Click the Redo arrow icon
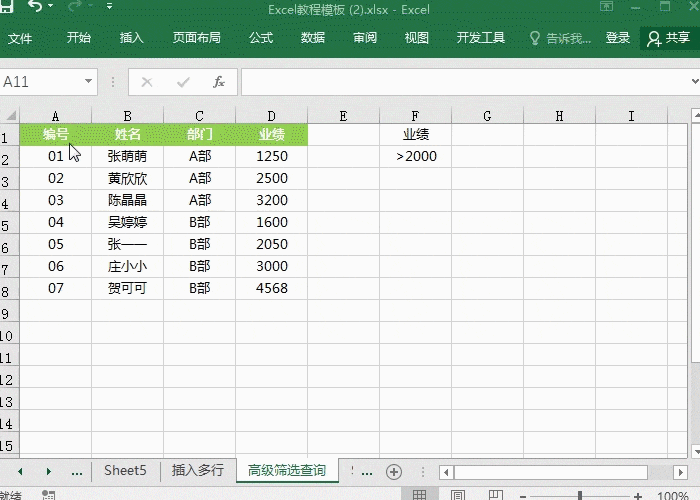Image resolution: width=700 pixels, height=500 pixels. 75,5
